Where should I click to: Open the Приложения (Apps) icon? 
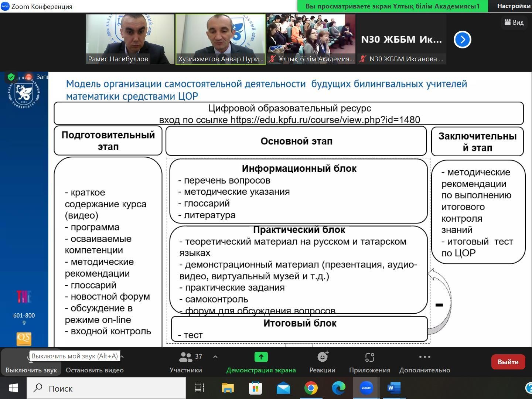[369, 357]
